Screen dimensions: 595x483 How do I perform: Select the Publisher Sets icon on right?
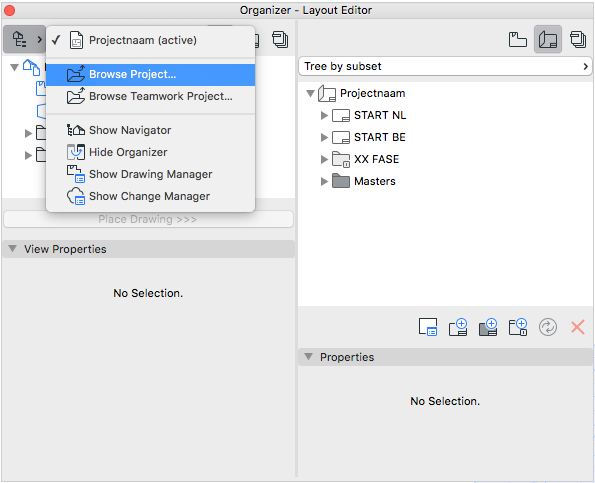578,39
